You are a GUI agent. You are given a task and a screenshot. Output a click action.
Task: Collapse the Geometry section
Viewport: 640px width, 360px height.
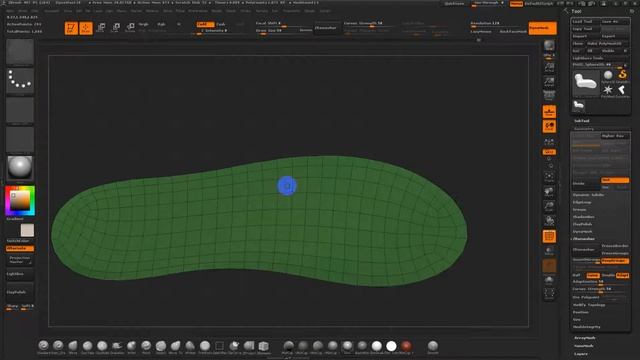coord(584,129)
